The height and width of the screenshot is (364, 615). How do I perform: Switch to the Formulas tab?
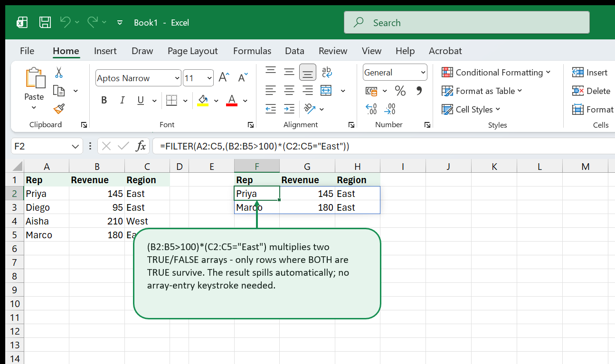tap(252, 51)
